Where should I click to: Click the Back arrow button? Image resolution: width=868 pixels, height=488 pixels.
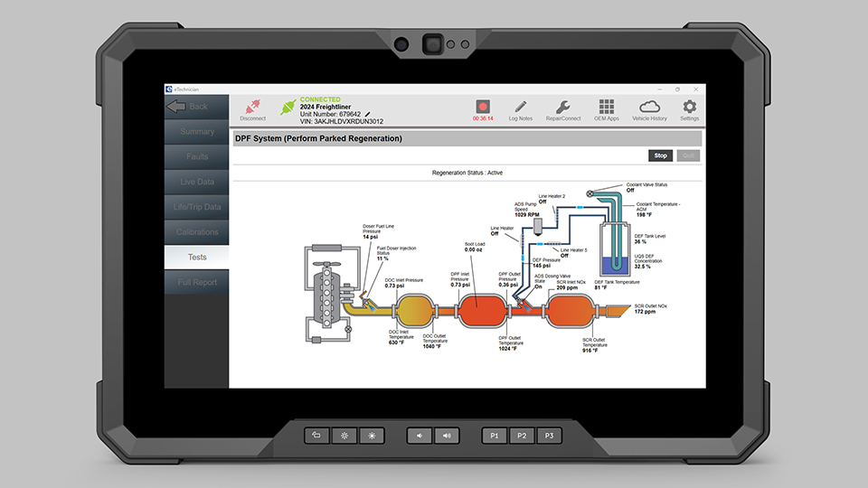click(196, 107)
